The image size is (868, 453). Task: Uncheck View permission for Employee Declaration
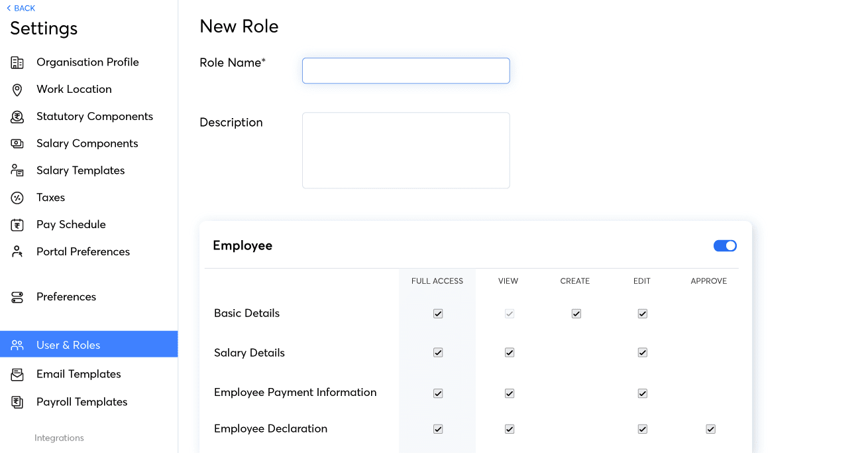click(510, 429)
